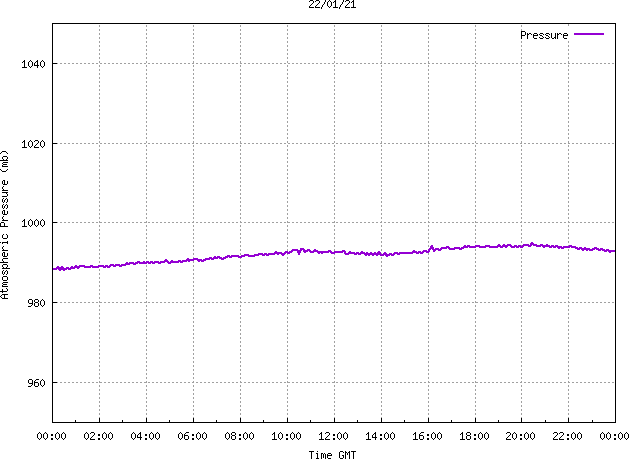Viewport: 629px width, 459px height.
Task: Click the 1040 y-axis label
Action: 34,64
